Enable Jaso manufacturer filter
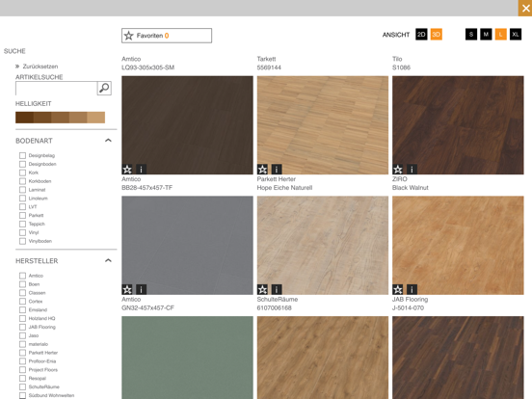Viewport: 532px width, 399px height. click(x=22, y=335)
